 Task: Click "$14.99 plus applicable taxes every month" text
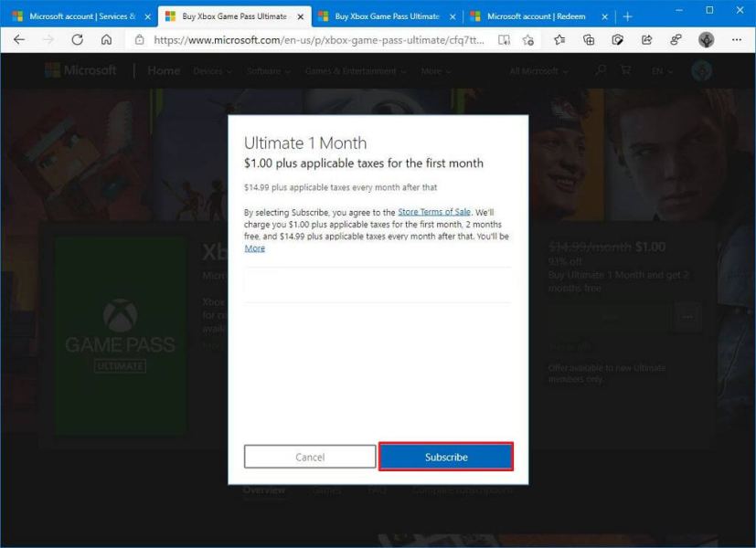340,187
